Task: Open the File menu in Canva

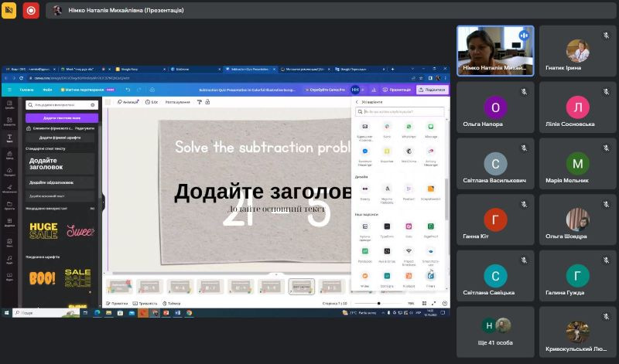Action: click(x=48, y=90)
